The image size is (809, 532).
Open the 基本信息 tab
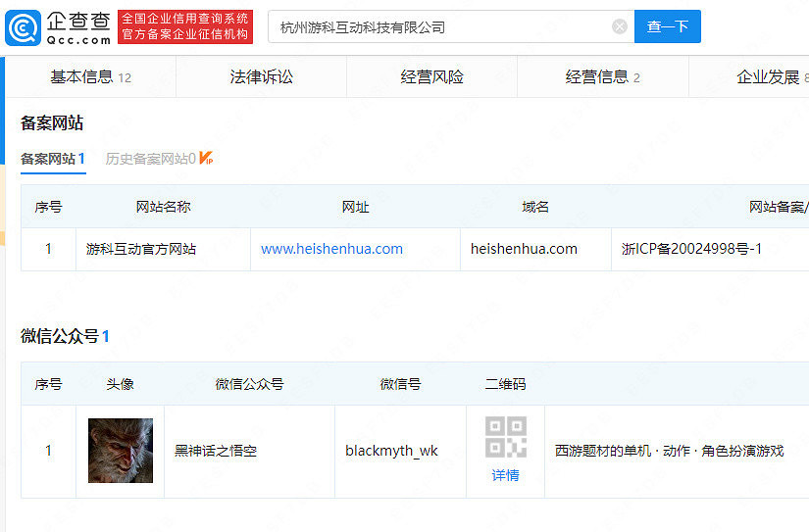(x=90, y=76)
